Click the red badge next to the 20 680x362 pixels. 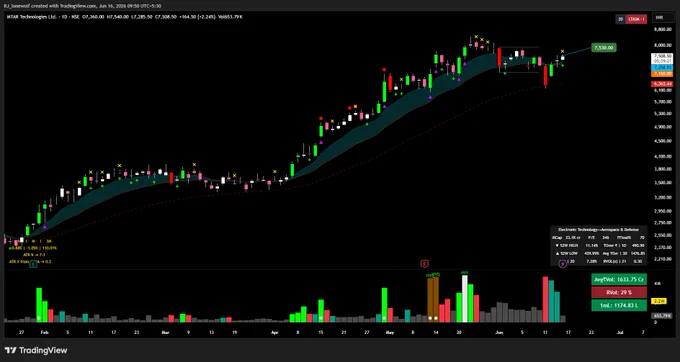click(636, 19)
